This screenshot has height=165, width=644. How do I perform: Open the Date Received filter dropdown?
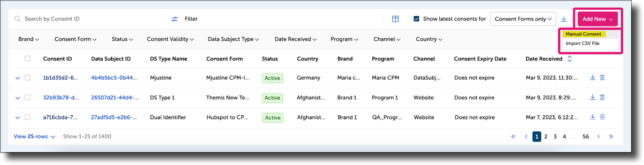click(295, 39)
